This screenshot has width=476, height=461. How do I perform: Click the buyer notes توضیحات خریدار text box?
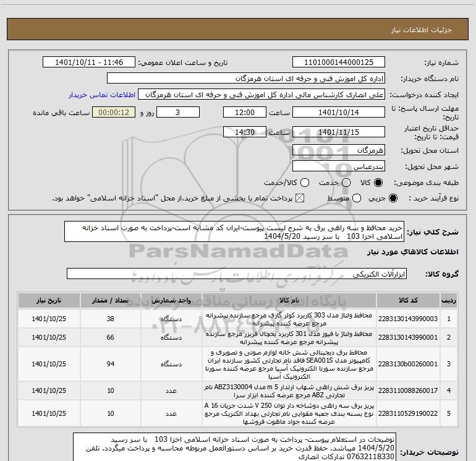click(234, 448)
